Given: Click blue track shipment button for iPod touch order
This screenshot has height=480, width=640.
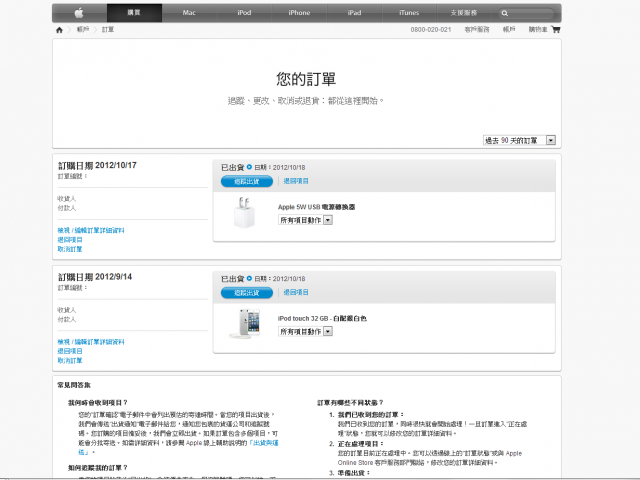Looking at the screenshot, I should click(x=247, y=293).
